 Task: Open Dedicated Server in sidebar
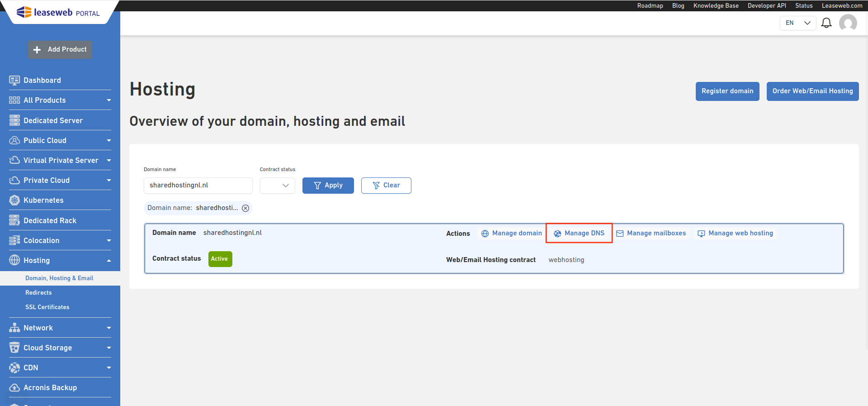(x=53, y=120)
